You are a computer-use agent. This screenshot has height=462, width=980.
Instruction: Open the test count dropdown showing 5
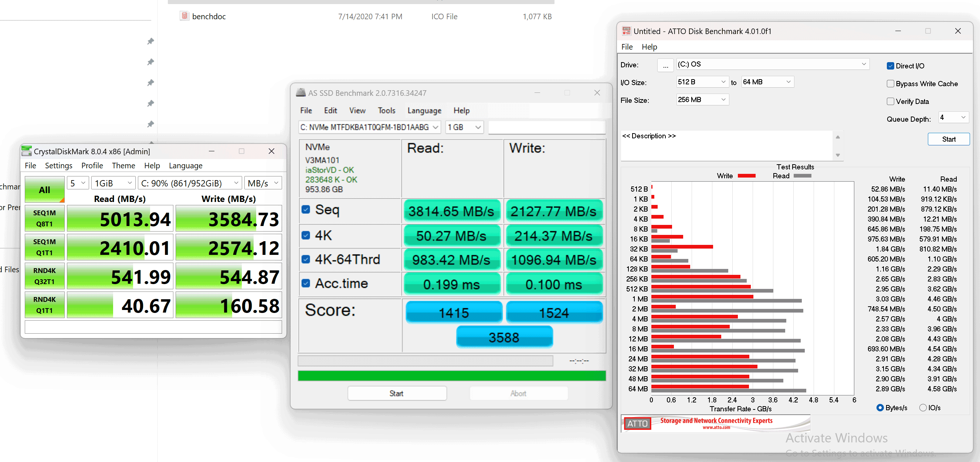point(78,183)
